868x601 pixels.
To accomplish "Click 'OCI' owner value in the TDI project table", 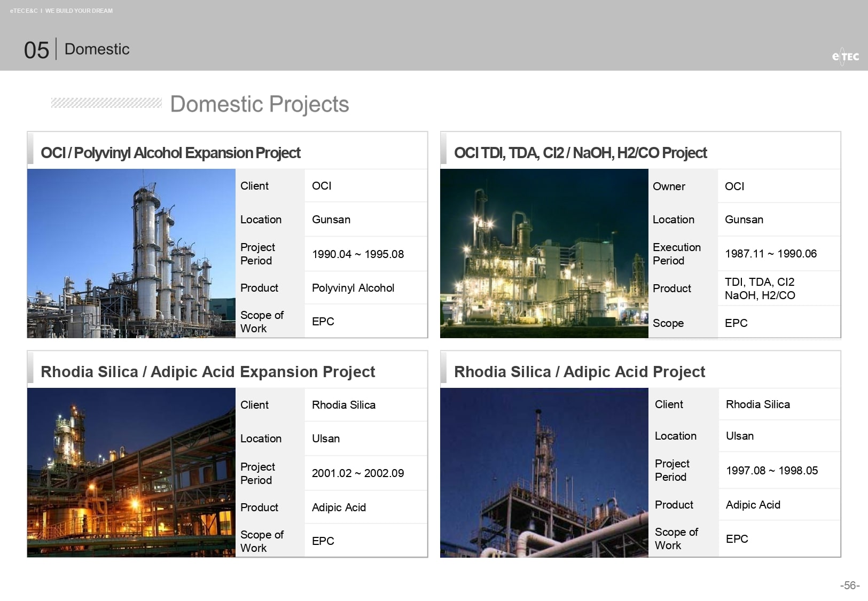I will [734, 186].
